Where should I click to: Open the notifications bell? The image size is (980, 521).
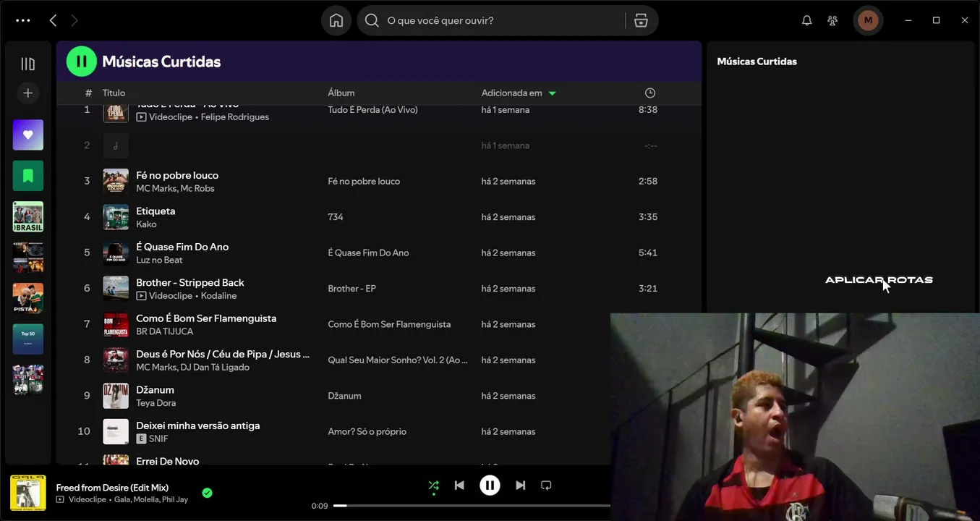807,20
